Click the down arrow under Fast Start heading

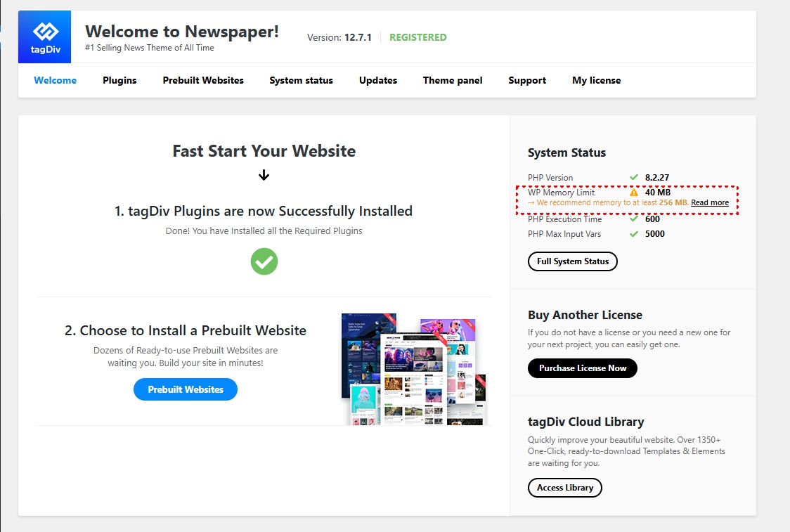point(264,175)
